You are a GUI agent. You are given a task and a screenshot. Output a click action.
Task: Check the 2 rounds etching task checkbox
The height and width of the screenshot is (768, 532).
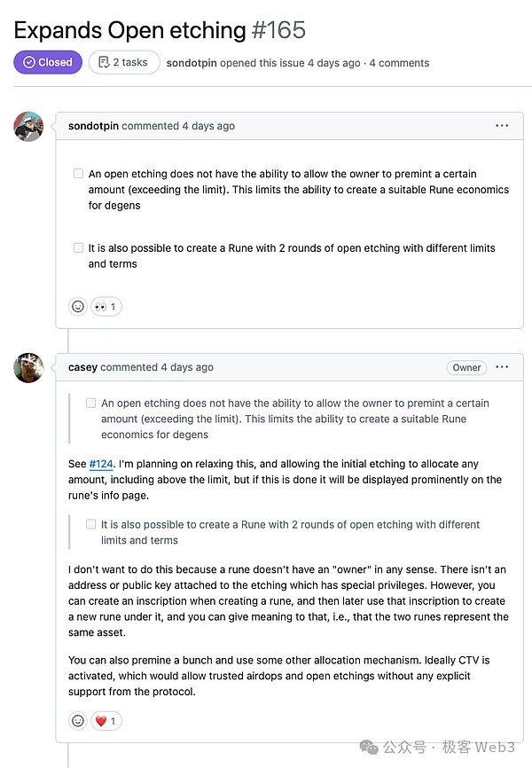(79, 248)
